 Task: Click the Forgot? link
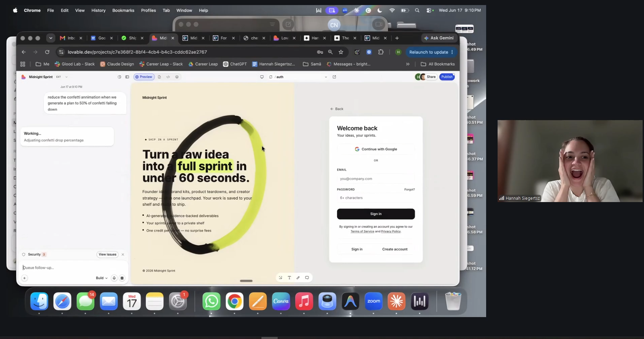point(410,190)
